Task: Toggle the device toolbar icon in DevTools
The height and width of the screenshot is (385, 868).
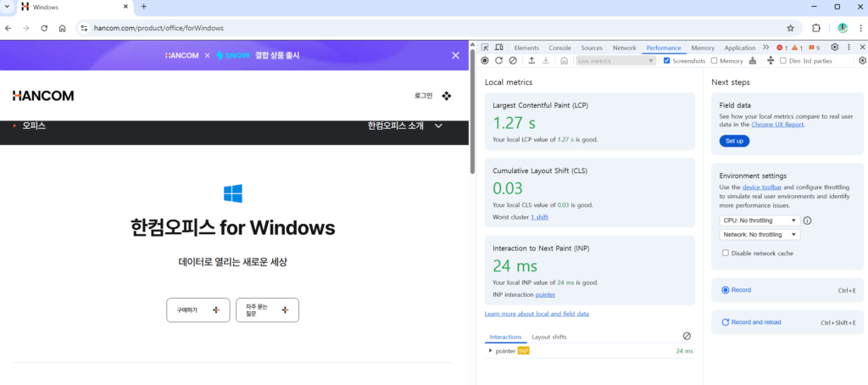Action: (x=498, y=47)
